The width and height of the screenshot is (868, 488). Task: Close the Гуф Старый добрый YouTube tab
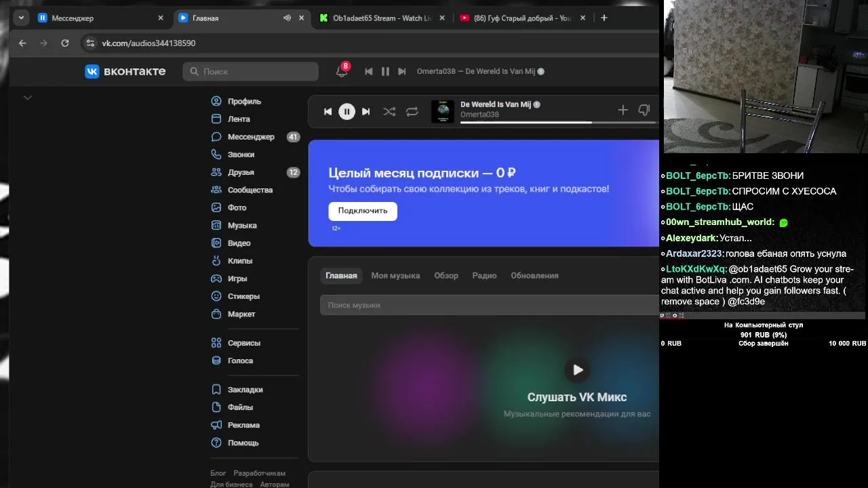click(x=583, y=18)
